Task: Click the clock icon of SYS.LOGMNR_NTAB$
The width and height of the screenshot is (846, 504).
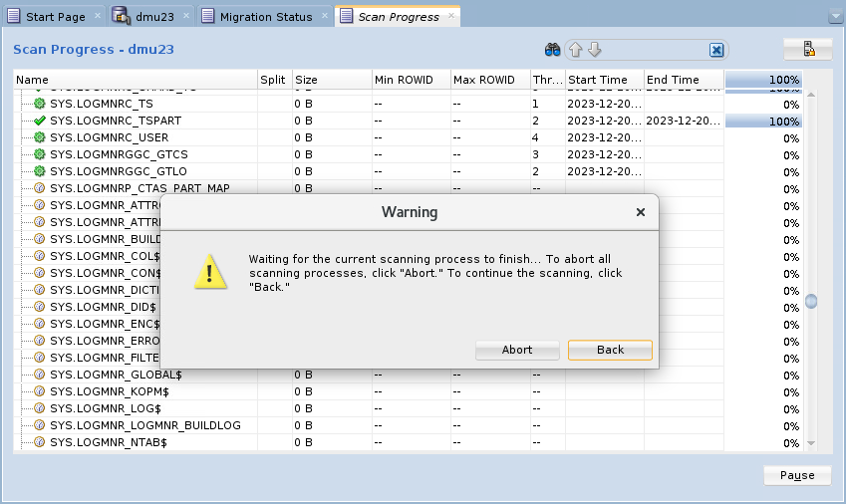Action: coord(40,442)
